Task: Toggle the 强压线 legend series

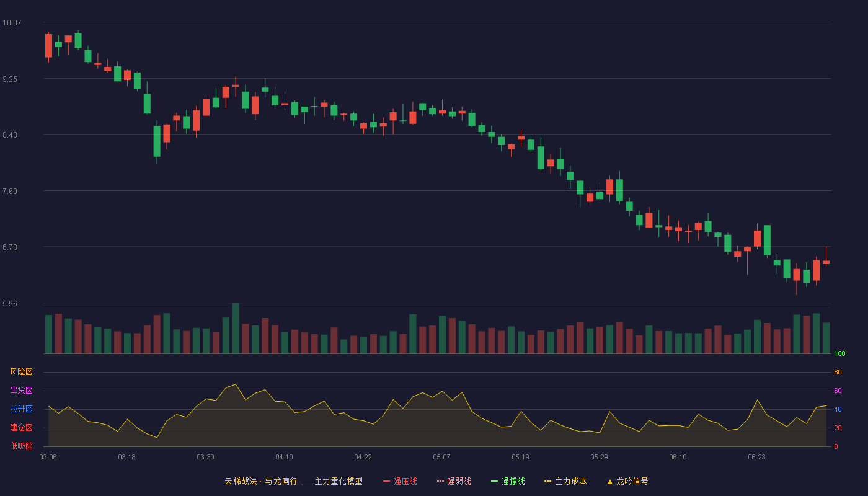Action: 400,481
